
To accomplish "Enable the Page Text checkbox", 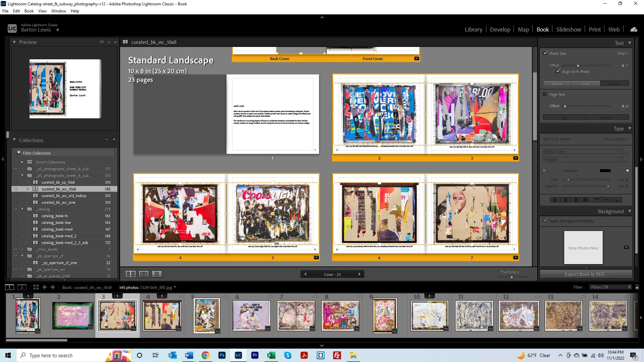I will click(x=545, y=95).
